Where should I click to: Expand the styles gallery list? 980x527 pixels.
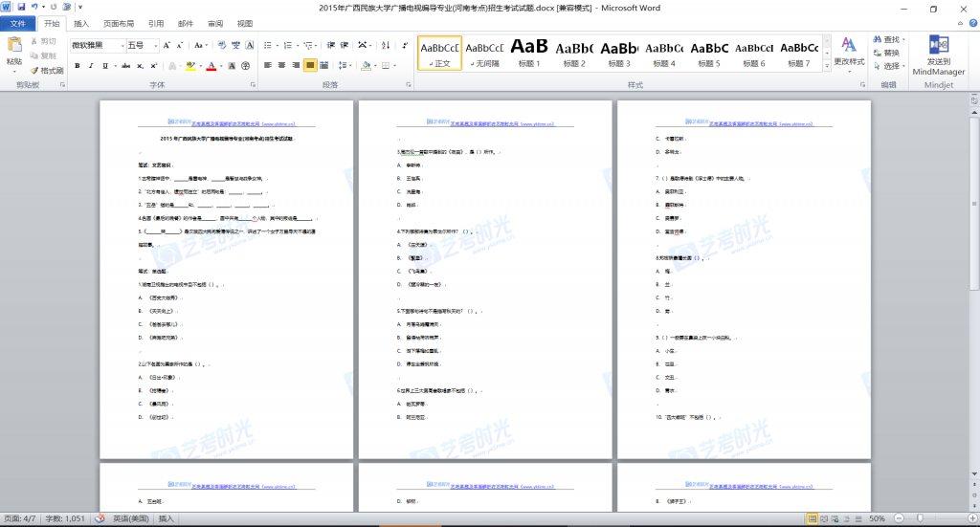827,67
